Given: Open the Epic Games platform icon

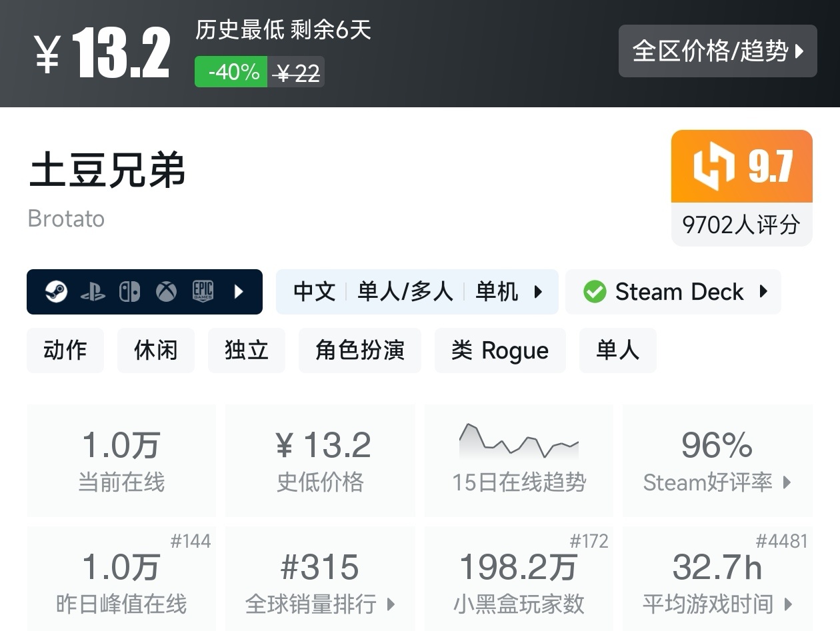Looking at the screenshot, I should pyautogui.click(x=202, y=291).
